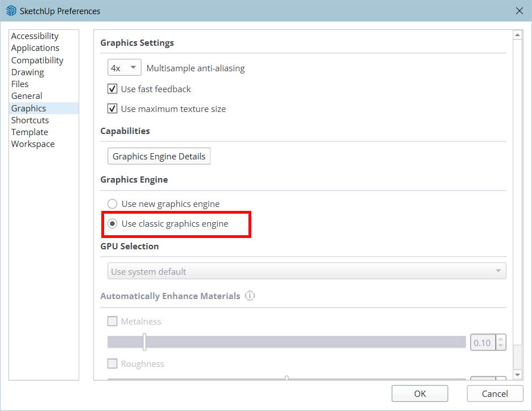Expand the GPU Selection dropdown
Screen dimensions: 532x411
307,271
